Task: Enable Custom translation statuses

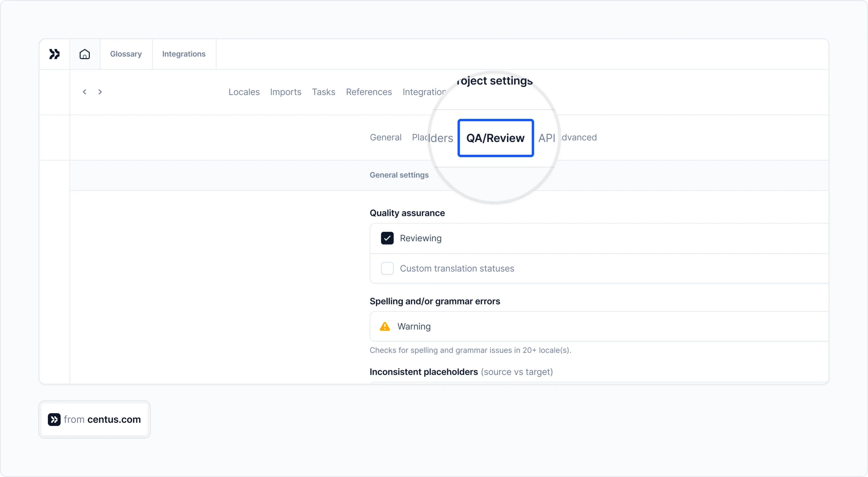Action: click(x=387, y=268)
